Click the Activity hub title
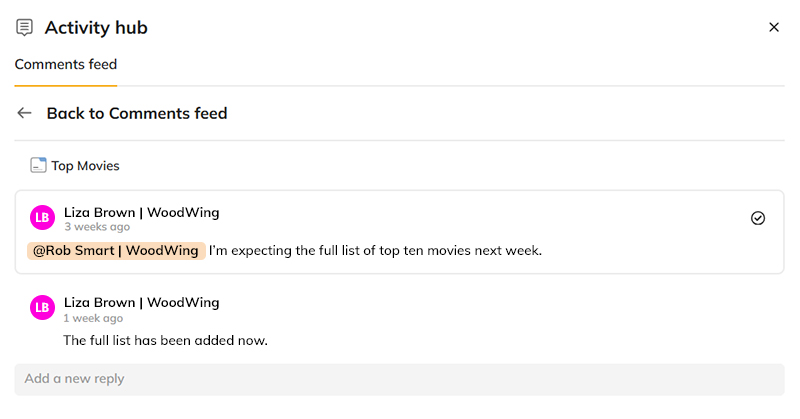Screen dimensions: 800x419 click(x=96, y=28)
